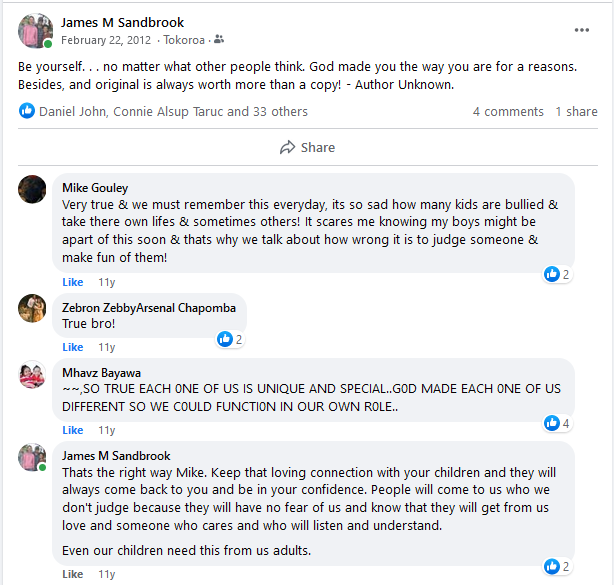Open the post options three-dot menu
614x585 pixels.
582,30
